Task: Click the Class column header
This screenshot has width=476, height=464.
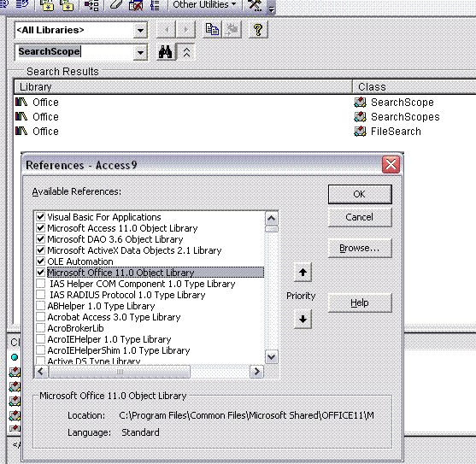Action: (x=414, y=87)
